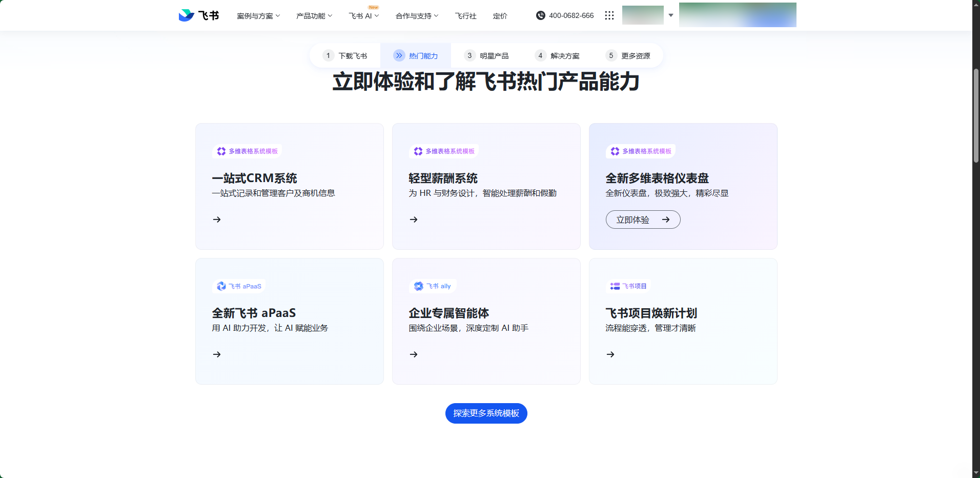
Task: Select the 解决方案 step tab
Action: point(557,55)
